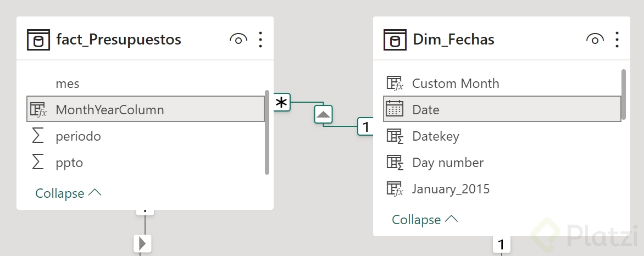Select the periodo field

pos(146,136)
